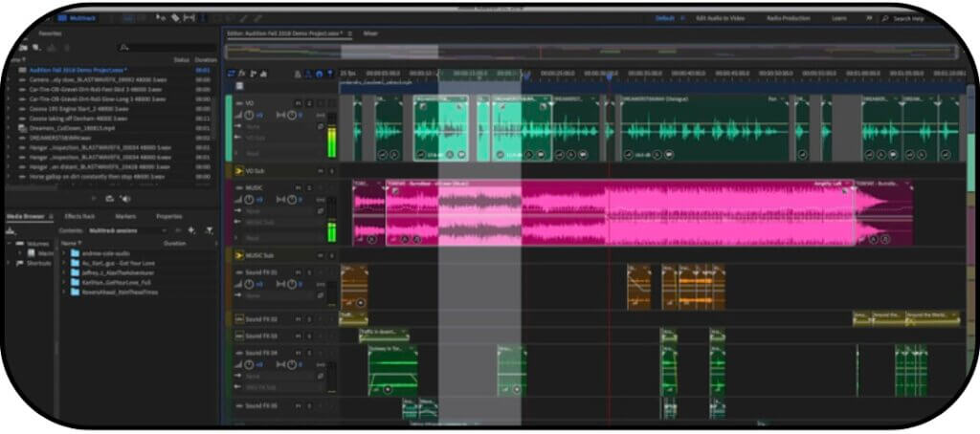Switch to the Effects Rack tab
The image size is (980, 434).
tap(79, 216)
